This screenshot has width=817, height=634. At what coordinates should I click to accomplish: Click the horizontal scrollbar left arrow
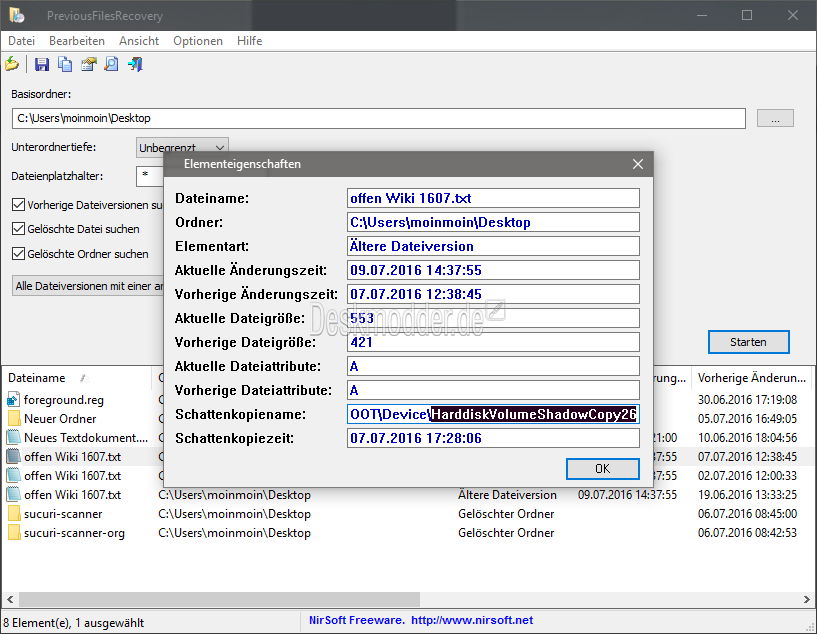click(x=10, y=600)
